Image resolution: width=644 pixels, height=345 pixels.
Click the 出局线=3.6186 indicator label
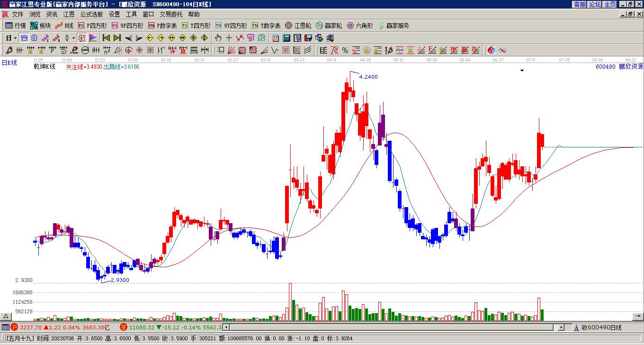click(121, 67)
